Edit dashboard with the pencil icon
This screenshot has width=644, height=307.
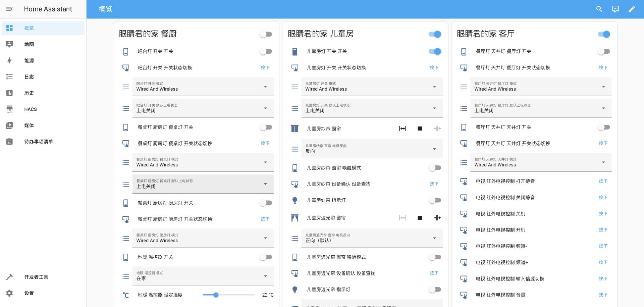632,9
